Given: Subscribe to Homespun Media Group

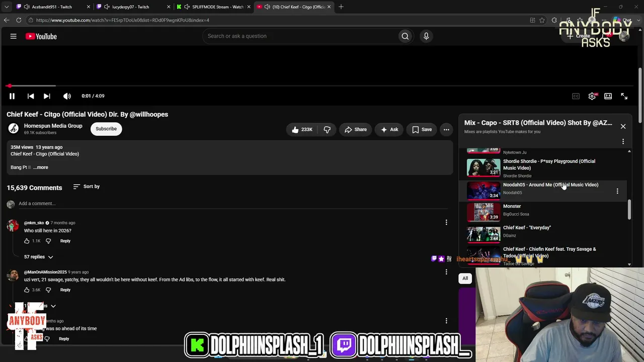Looking at the screenshot, I should pyautogui.click(x=106, y=129).
